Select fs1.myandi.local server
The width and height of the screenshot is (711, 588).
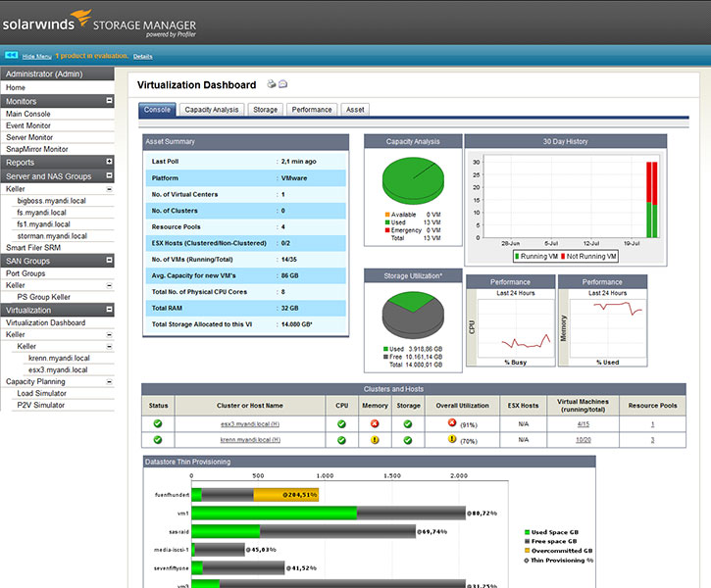click(x=43, y=224)
